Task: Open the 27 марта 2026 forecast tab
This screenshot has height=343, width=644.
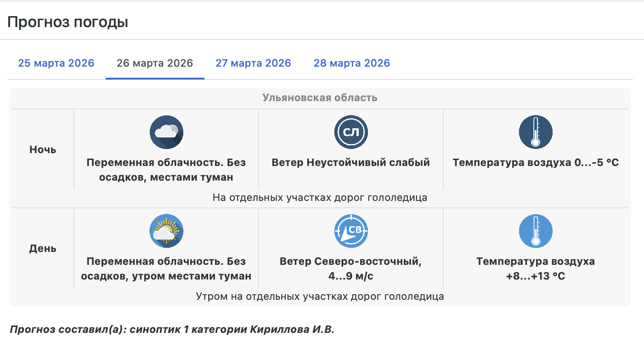Action: (x=253, y=63)
